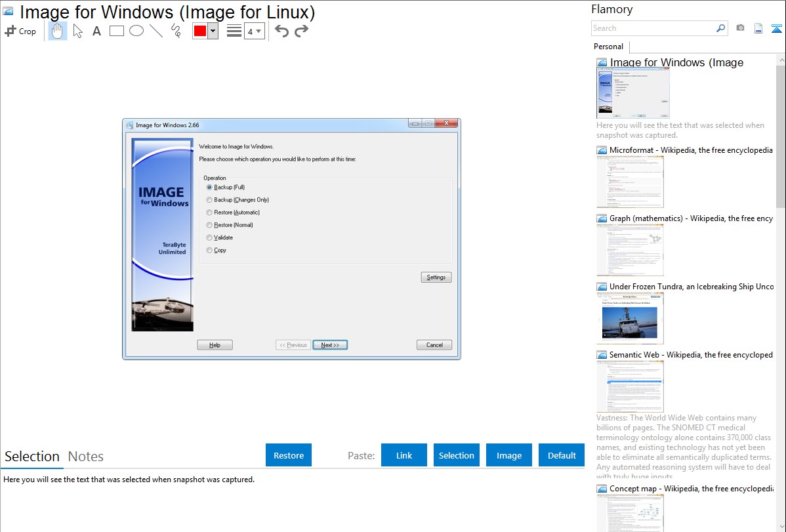Click the snapshot icon beside the main title
786x532 pixels.
pos(8,12)
